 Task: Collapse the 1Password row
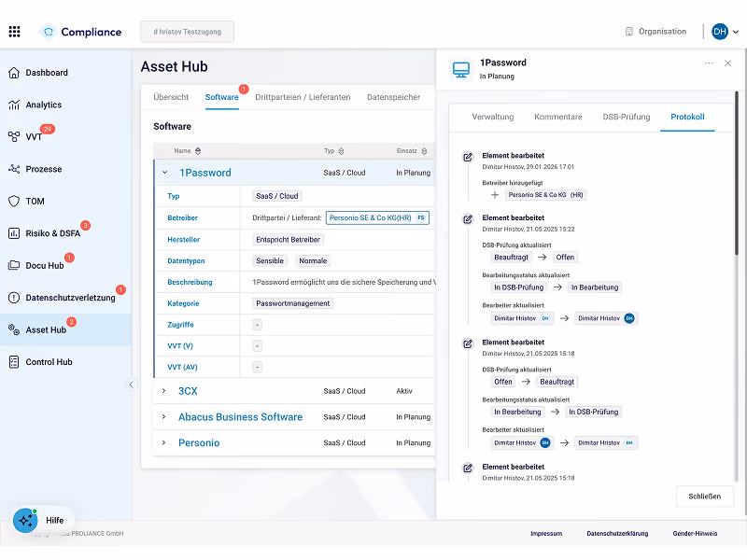(165, 173)
